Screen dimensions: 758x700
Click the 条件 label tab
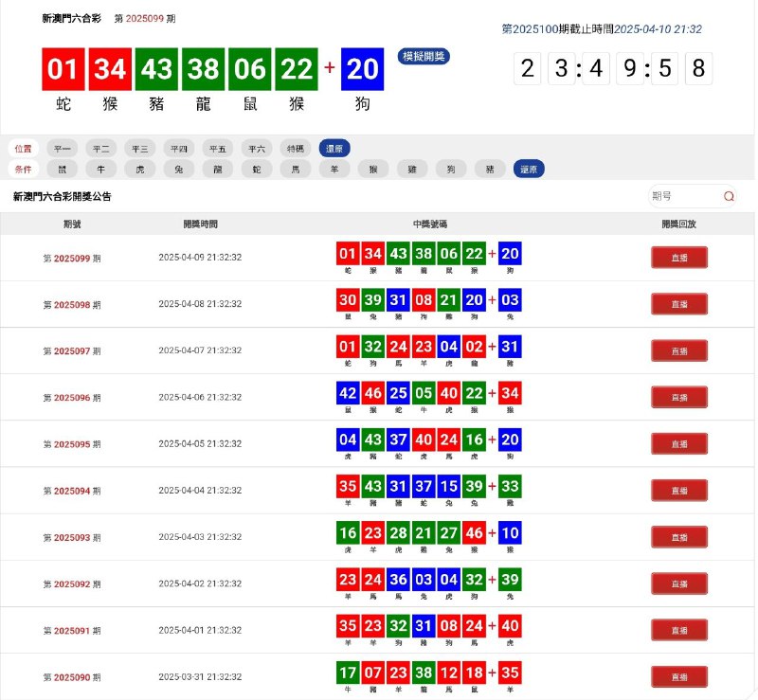click(x=23, y=170)
